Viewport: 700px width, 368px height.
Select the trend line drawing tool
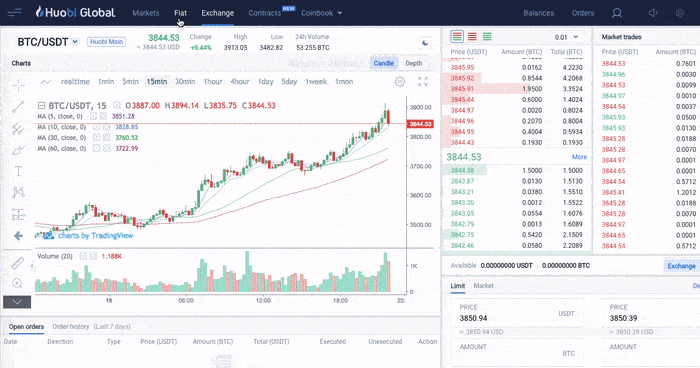tap(18, 107)
